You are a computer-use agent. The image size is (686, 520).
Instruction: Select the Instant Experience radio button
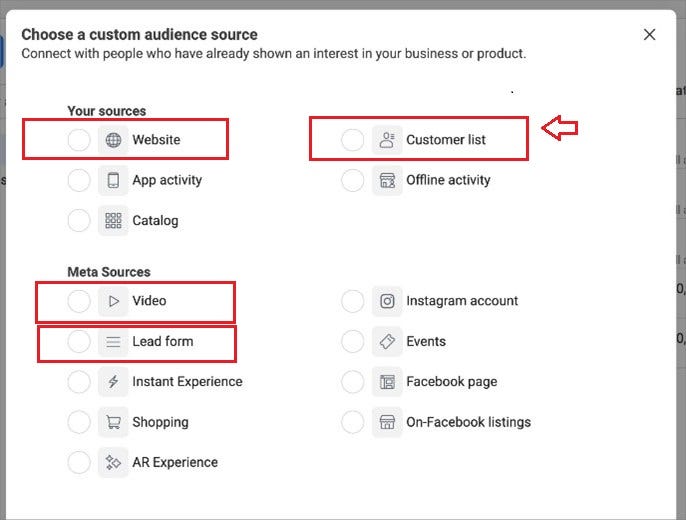click(79, 382)
